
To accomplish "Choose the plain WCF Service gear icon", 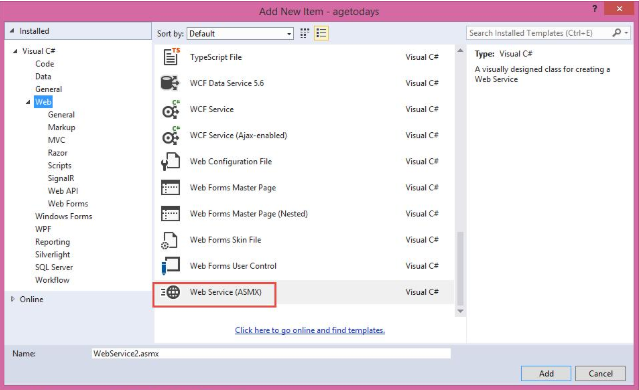I will 171,109.
